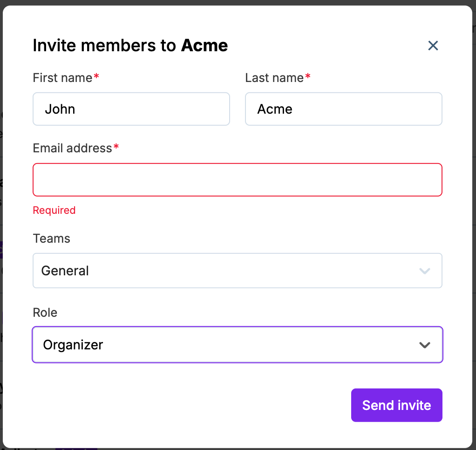Click the empty Email address field
The width and height of the screenshot is (476, 450).
pyautogui.click(x=237, y=180)
